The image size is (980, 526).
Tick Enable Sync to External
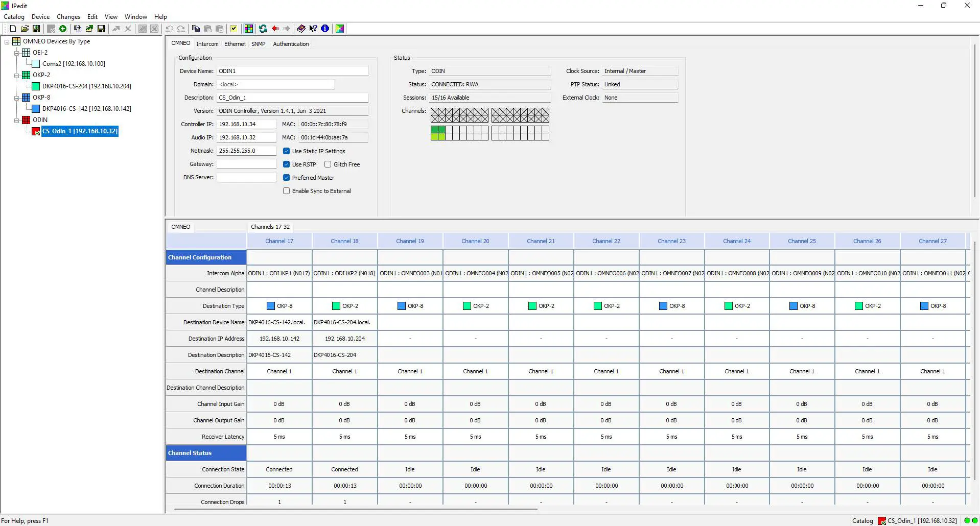(287, 191)
